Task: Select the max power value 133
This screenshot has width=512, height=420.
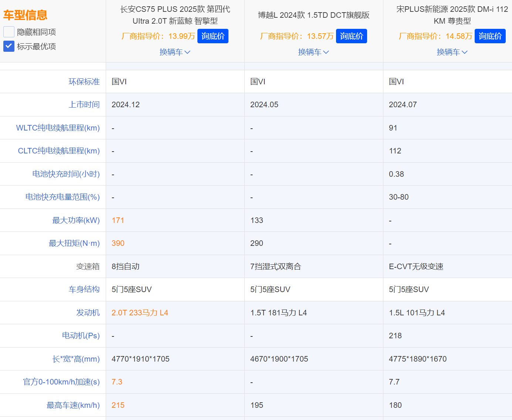Action: pyautogui.click(x=257, y=220)
